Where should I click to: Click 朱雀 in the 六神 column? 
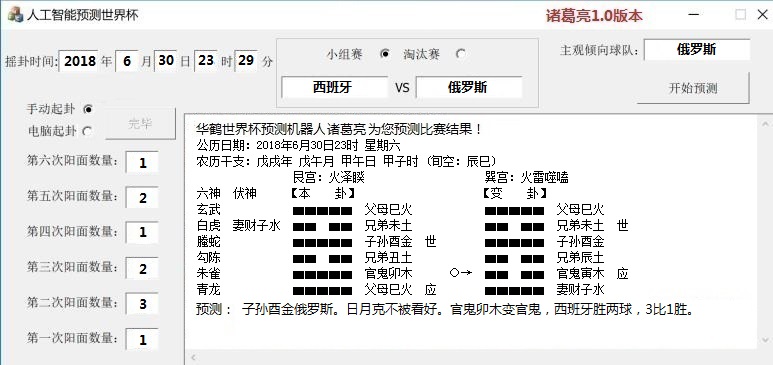point(208,273)
